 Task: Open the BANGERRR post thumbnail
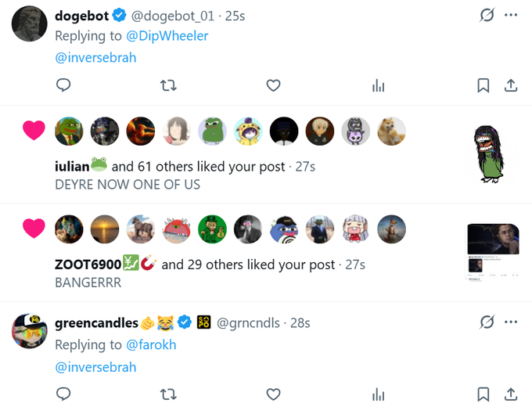pos(493,253)
